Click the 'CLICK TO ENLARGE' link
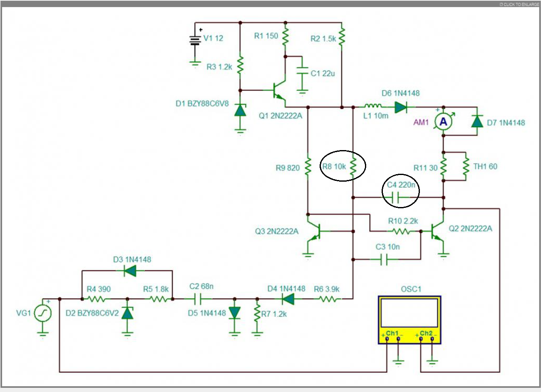The width and height of the screenshot is (541, 392). [519, 4]
